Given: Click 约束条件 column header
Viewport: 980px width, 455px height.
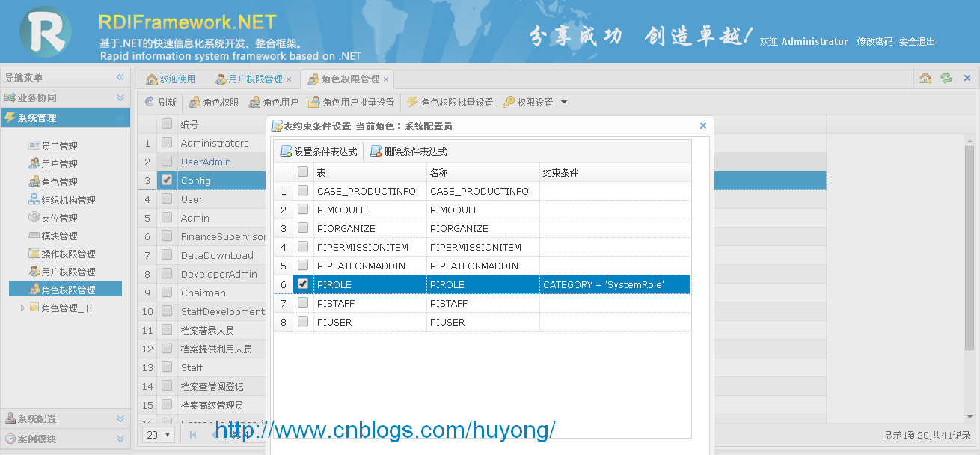Looking at the screenshot, I should pyautogui.click(x=614, y=172).
